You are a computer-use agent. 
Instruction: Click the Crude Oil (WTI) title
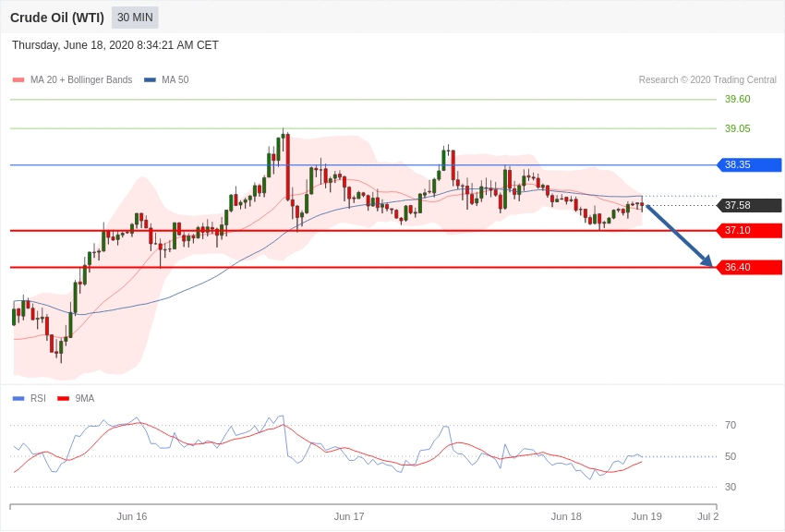pyautogui.click(x=57, y=18)
